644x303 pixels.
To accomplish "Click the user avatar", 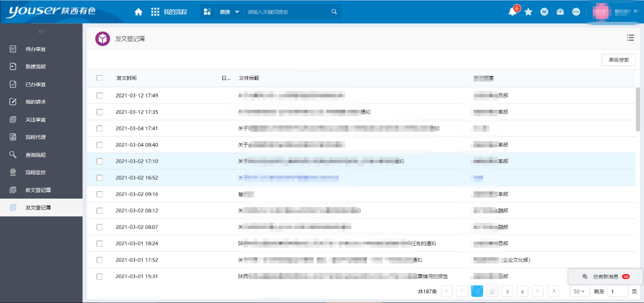I will point(601,12).
